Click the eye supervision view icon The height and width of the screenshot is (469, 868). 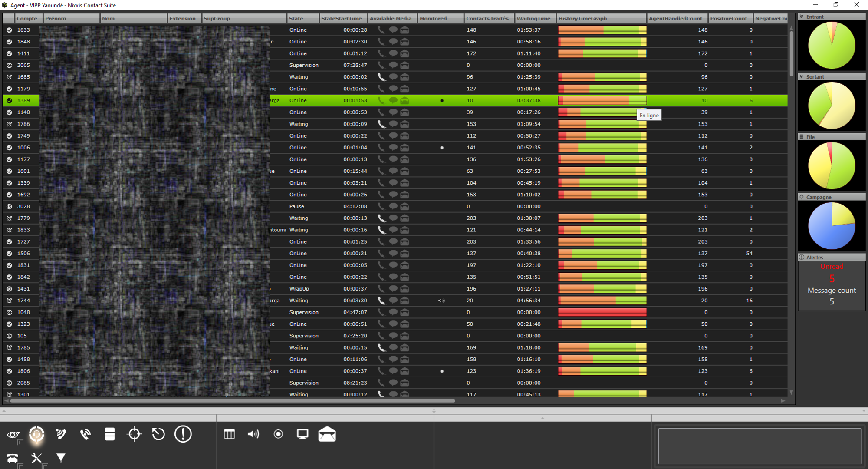pos(13,434)
